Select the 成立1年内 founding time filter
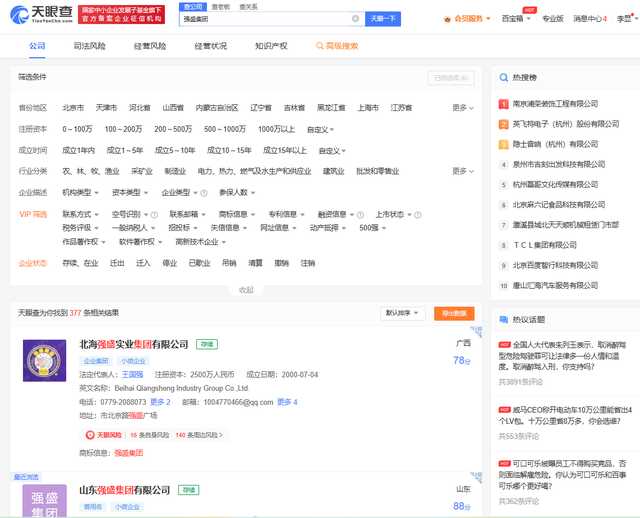Viewport: 640px width, 518px height. point(79,150)
